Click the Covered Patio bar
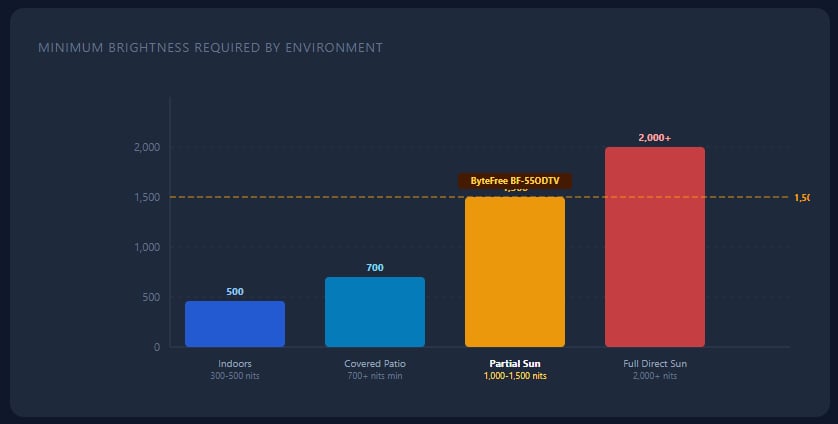838x424 pixels. click(x=375, y=312)
